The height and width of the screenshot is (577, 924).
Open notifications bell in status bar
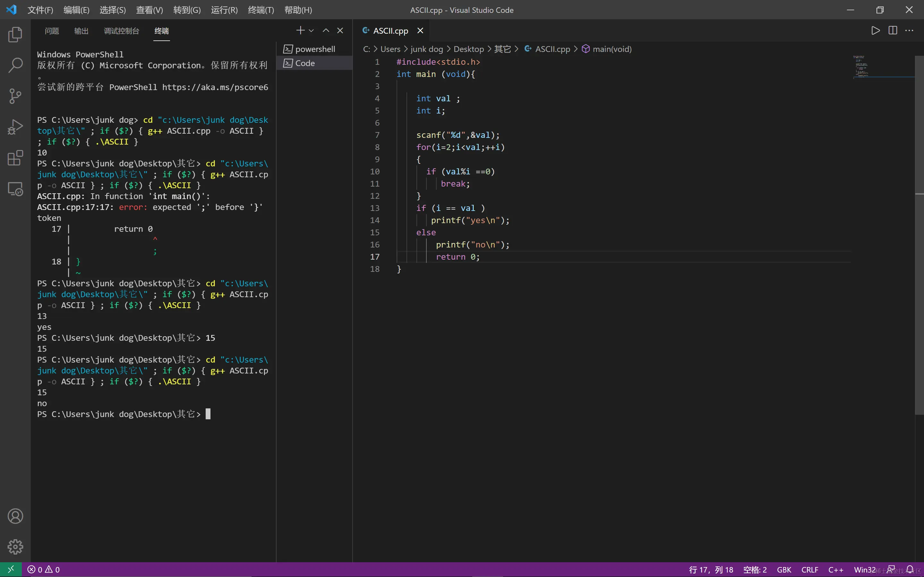coord(910,569)
